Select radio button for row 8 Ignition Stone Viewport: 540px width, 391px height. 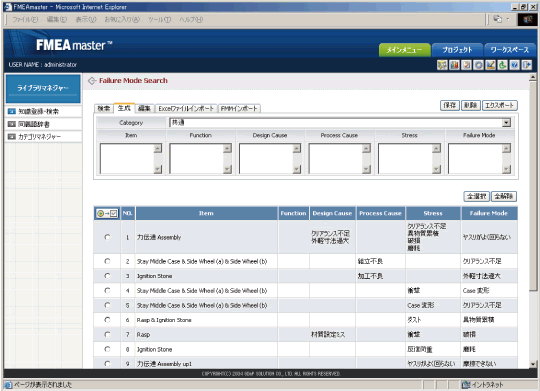click(x=107, y=349)
